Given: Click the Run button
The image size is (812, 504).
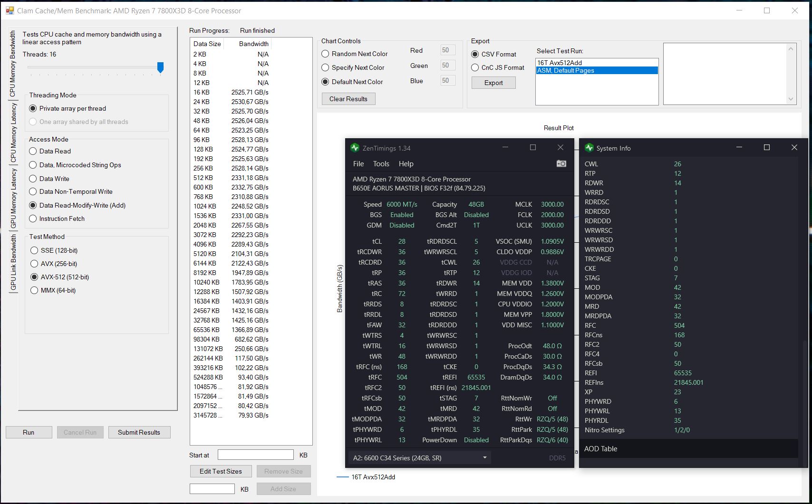Looking at the screenshot, I should (x=29, y=432).
